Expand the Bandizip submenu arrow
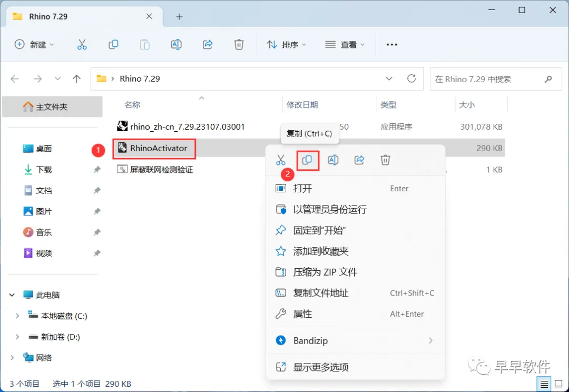This screenshot has height=392, width=569. tap(431, 340)
